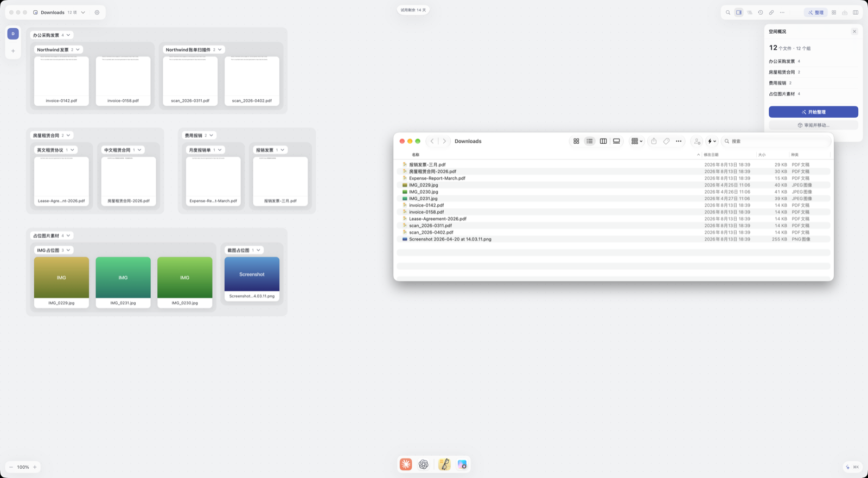This screenshot has width=868, height=478.
Task: Collapse the 占位图片素材 group
Action: [68, 236]
